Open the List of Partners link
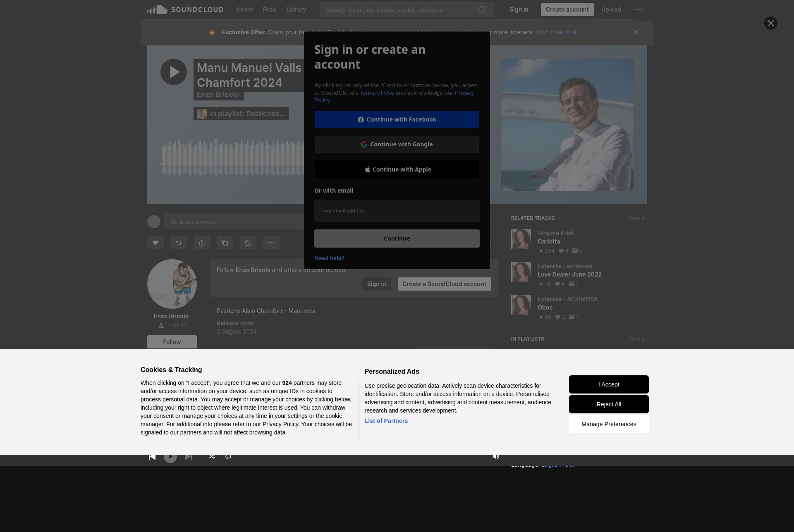 386,421
